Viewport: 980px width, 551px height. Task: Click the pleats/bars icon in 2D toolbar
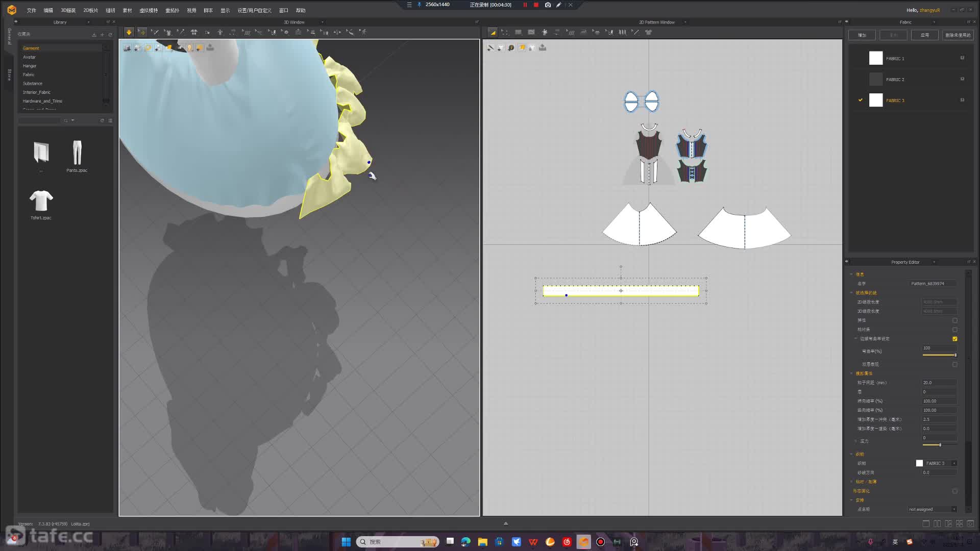(622, 32)
